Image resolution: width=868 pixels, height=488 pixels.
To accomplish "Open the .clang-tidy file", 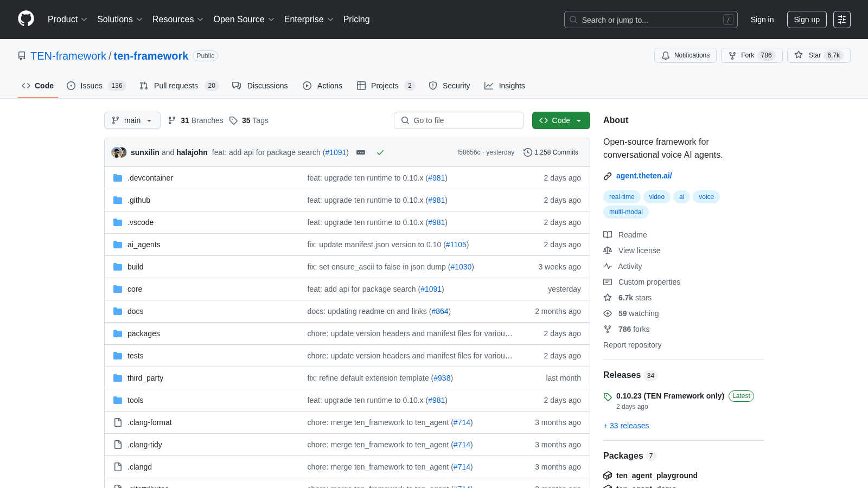I will [x=145, y=445].
